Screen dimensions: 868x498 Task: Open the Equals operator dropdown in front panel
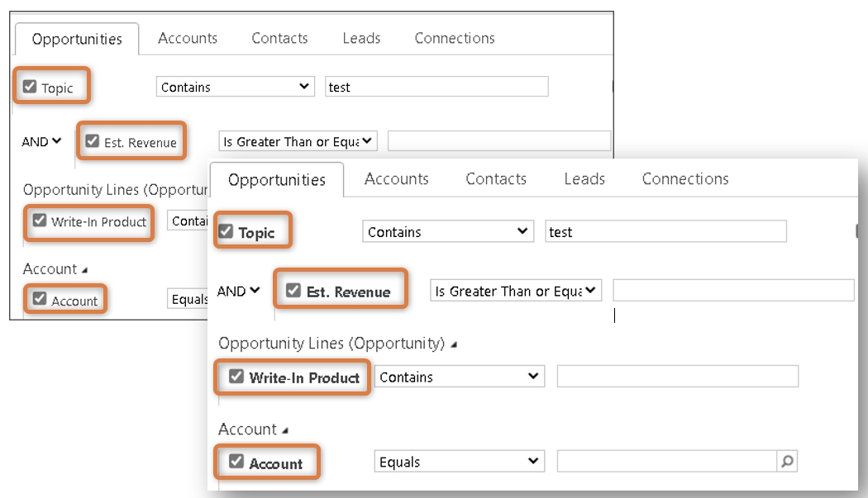pos(459,462)
